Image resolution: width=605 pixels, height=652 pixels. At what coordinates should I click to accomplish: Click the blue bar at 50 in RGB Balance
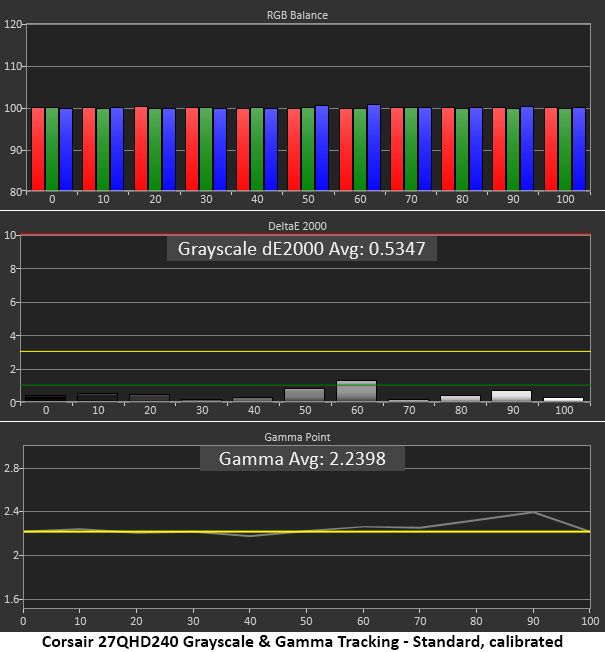coord(322,148)
